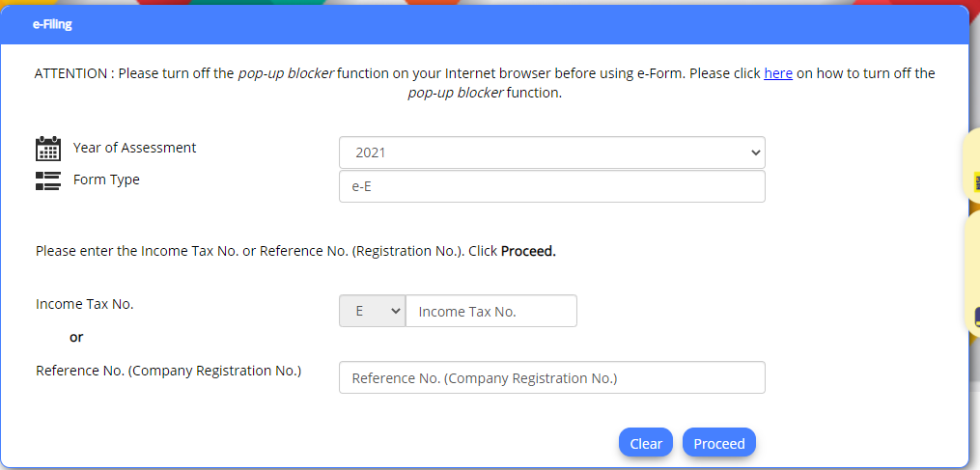Click the Form Type field showing e-E
The height and width of the screenshot is (470, 980).
click(552, 186)
